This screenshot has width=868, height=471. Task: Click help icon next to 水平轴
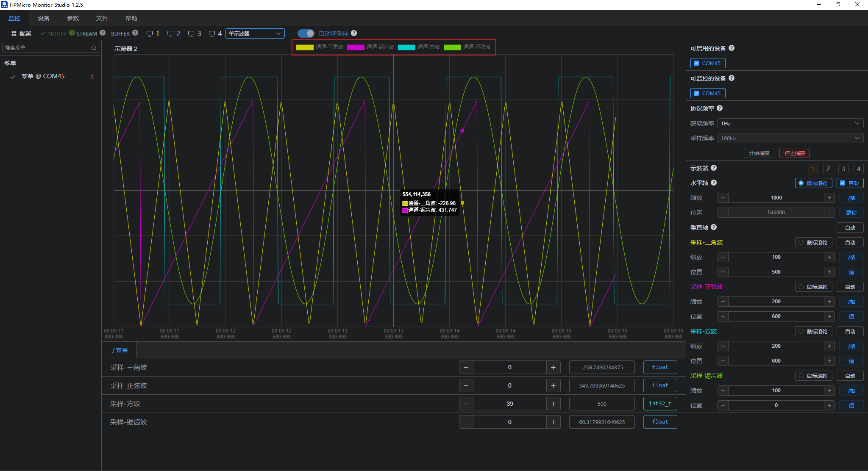(714, 183)
